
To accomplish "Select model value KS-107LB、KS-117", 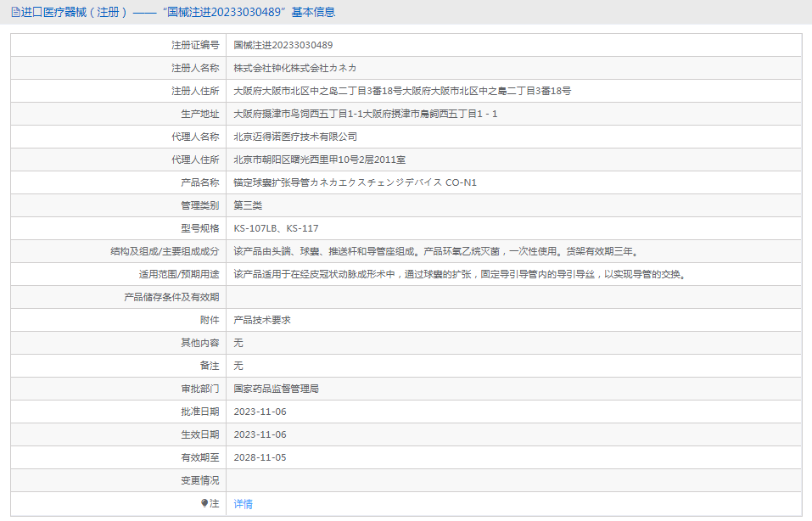I will click(276, 228).
